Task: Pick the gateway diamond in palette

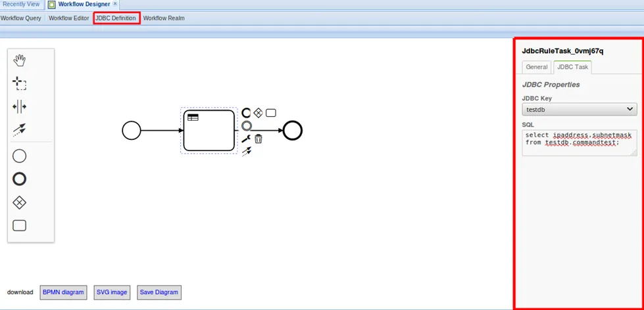Action: tap(19, 202)
